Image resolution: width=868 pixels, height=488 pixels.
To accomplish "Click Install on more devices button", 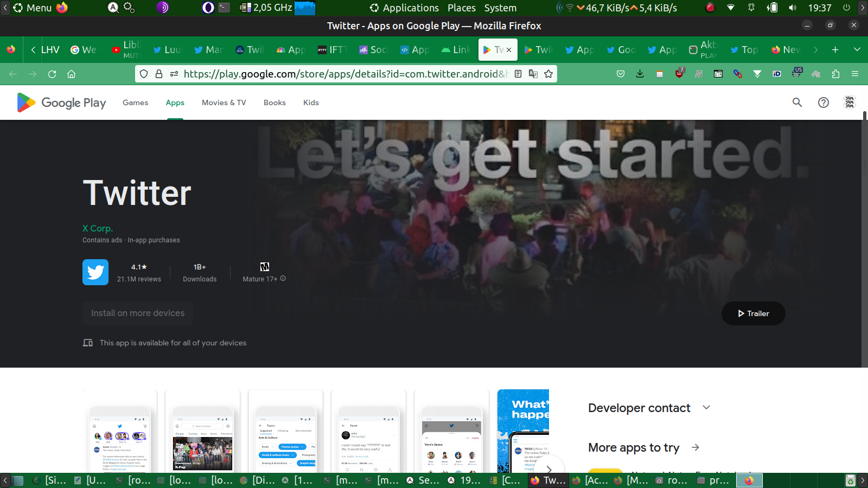I will click(x=138, y=313).
